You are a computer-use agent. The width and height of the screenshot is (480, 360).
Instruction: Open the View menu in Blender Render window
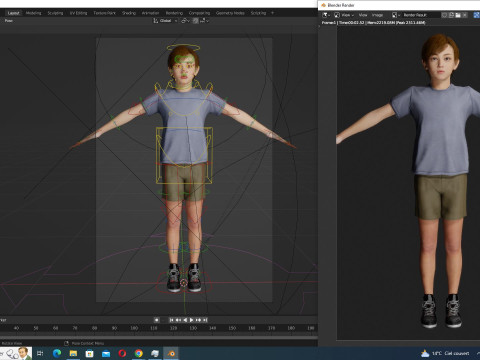[x=363, y=15]
